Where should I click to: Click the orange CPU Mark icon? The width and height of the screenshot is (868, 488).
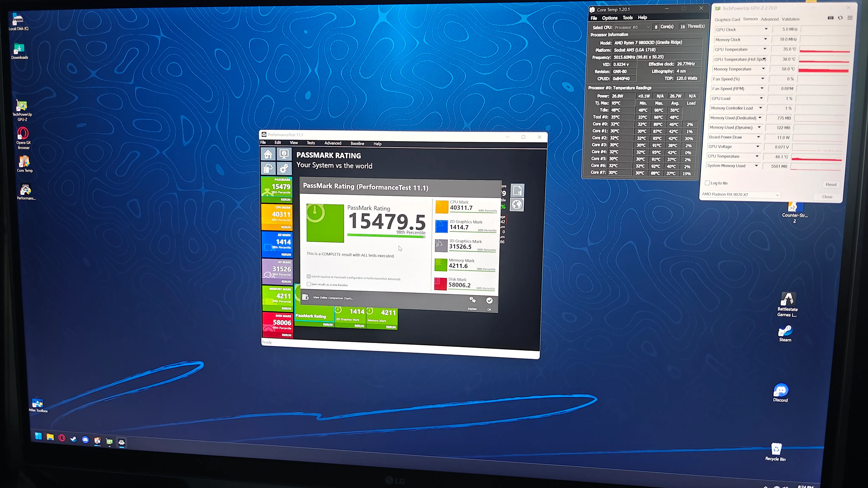442,207
